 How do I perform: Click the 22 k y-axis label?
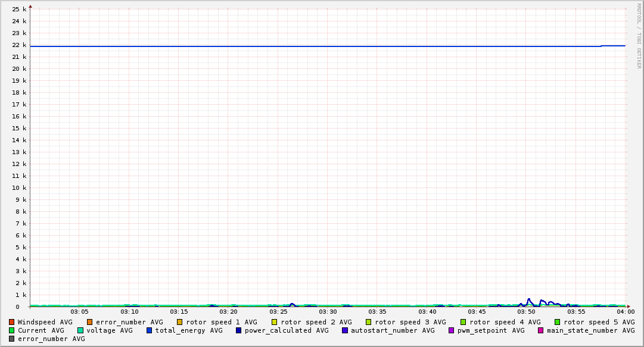coord(20,45)
